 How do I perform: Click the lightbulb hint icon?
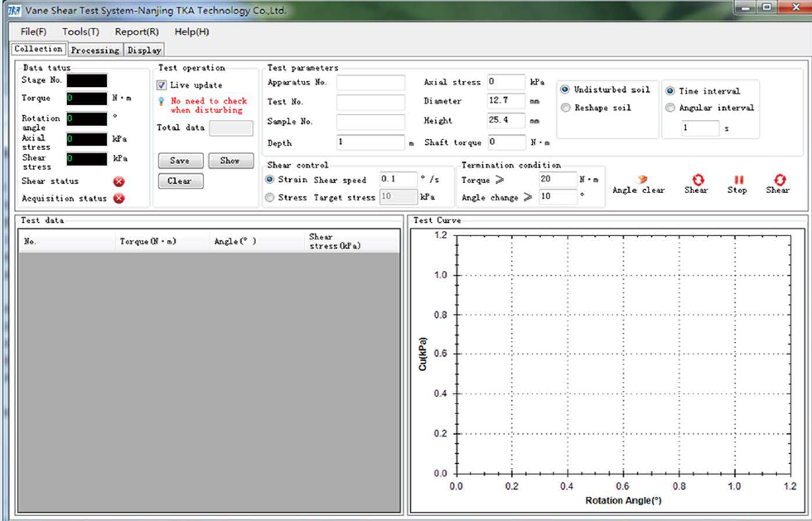point(162,101)
